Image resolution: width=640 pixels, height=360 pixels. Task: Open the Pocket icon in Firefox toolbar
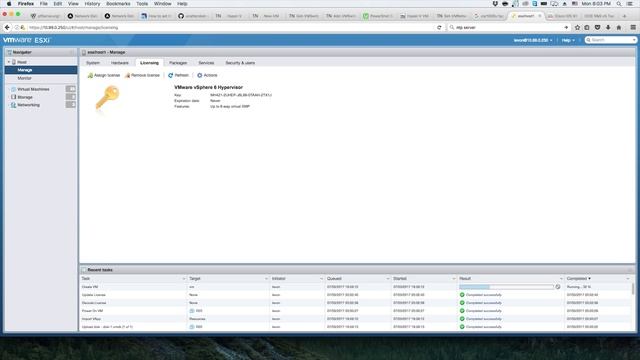point(598,27)
